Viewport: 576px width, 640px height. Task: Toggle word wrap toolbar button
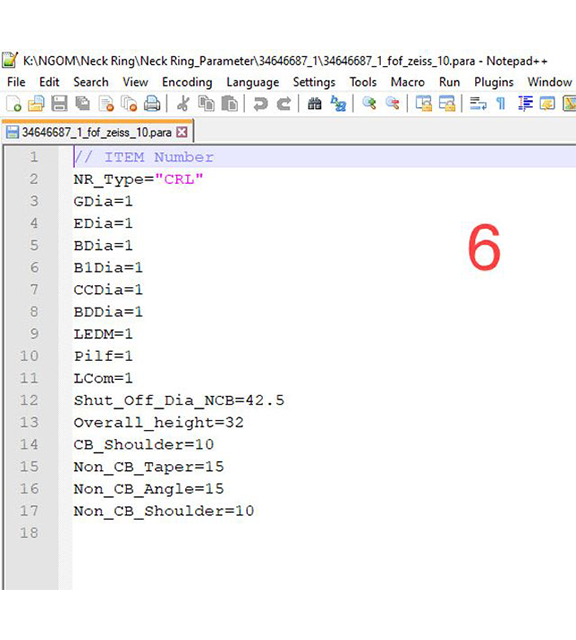coord(478,104)
